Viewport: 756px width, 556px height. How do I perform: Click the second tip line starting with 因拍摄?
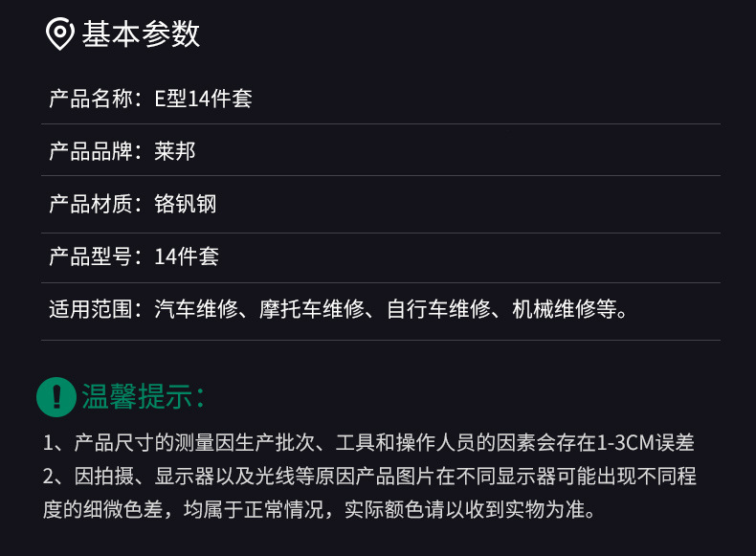coord(368,477)
